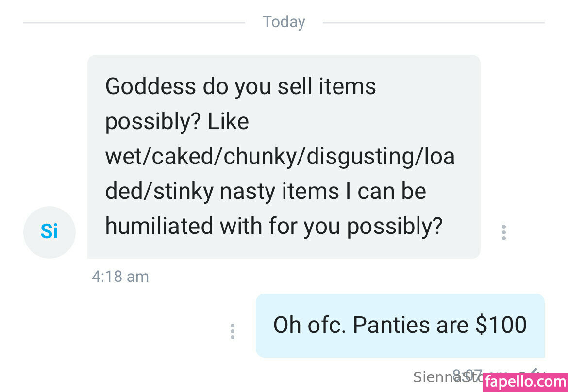Click the last line of the incoming message
The width and height of the screenshot is (568, 392).
click(x=274, y=227)
